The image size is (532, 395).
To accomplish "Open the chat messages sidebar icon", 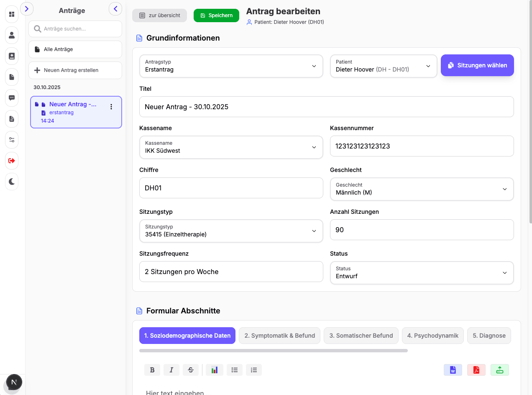I will point(12,98).
